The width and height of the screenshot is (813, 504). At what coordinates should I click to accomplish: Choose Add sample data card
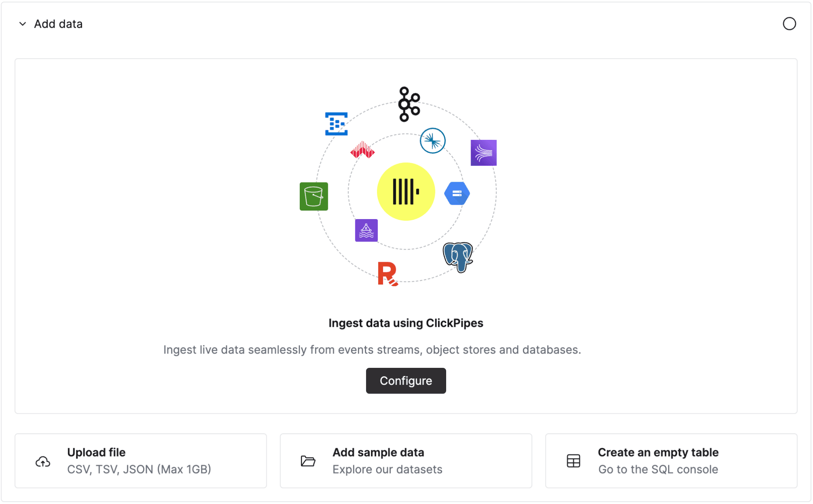coord(406,461)
